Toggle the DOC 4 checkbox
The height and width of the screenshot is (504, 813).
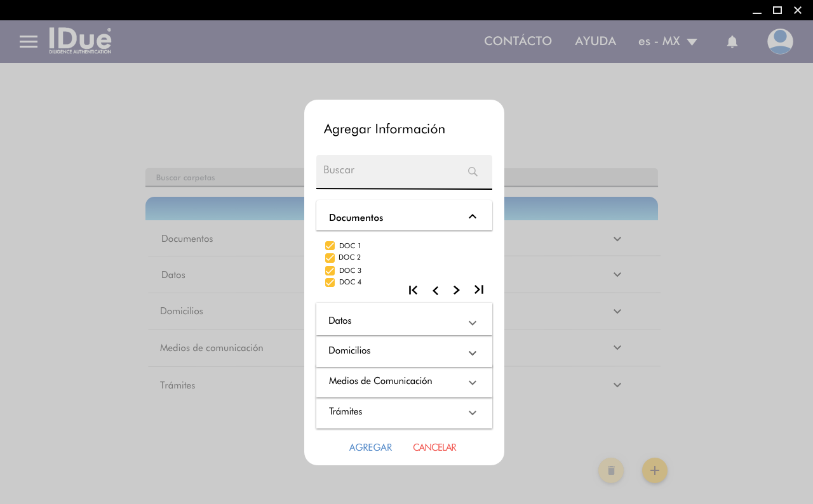click(330, 282)
